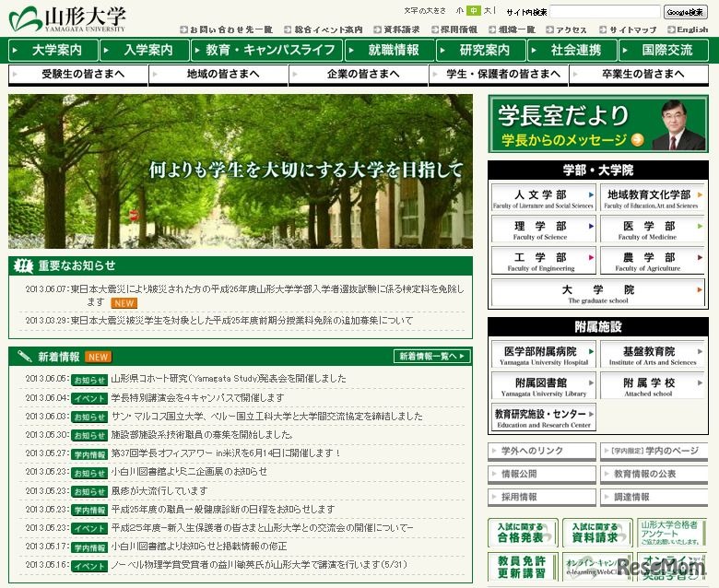Select 卒業生の皆さまへ tab
This screenshot has width=719, height=588.
coord(639,75)
